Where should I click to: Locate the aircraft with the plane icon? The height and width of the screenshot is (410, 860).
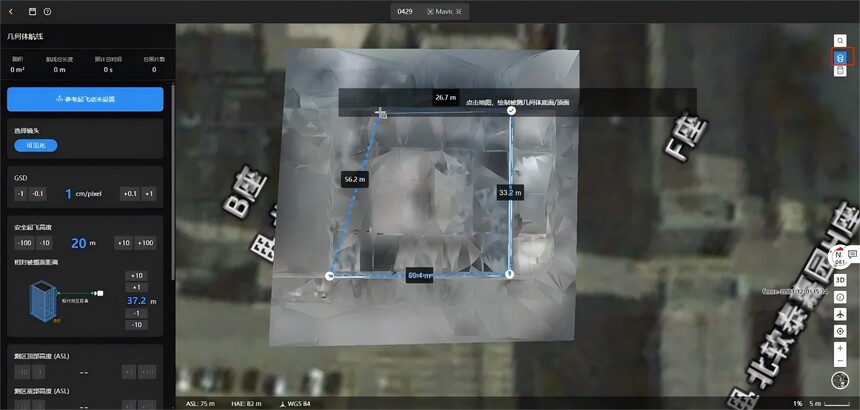point(840,315)
